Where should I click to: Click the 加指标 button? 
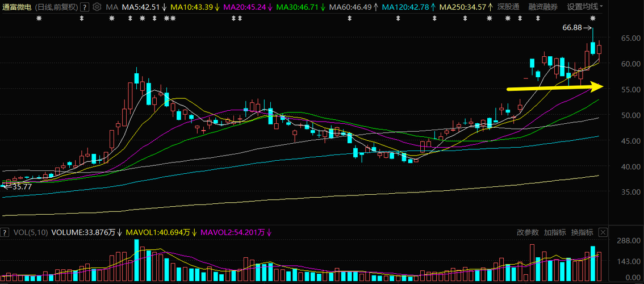click(x=555, y=233)
